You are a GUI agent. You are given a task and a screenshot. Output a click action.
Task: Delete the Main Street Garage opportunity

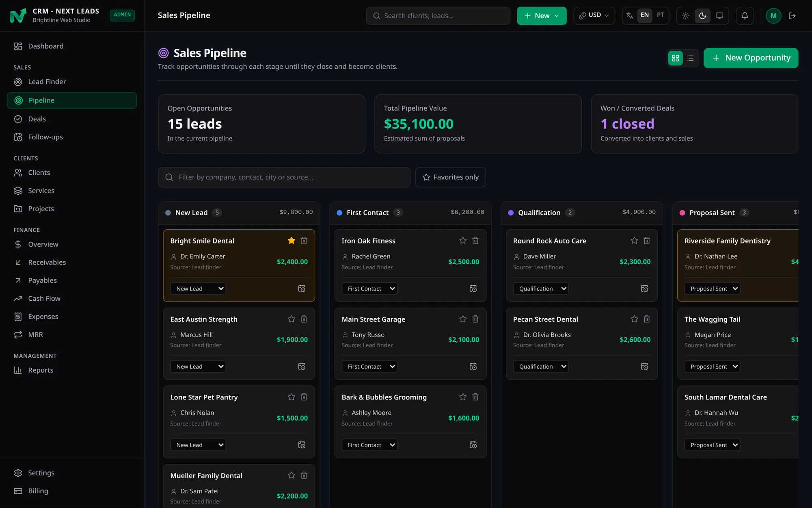click(x=475, y=319)
